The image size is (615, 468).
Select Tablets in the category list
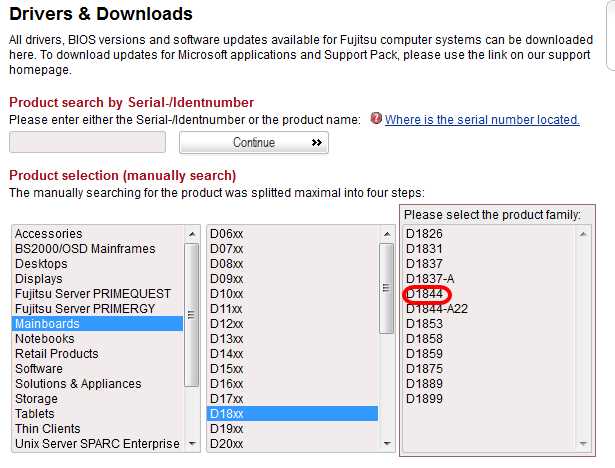click(97, 414)
